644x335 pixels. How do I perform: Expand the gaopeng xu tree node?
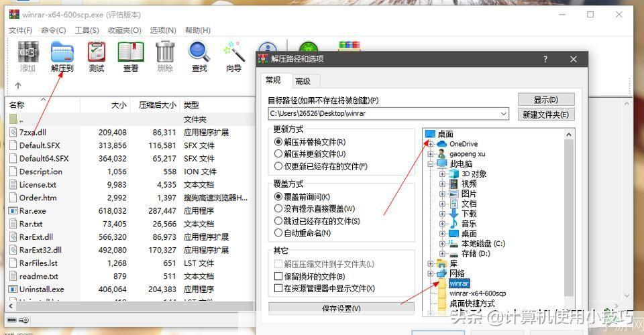(430, 153)
